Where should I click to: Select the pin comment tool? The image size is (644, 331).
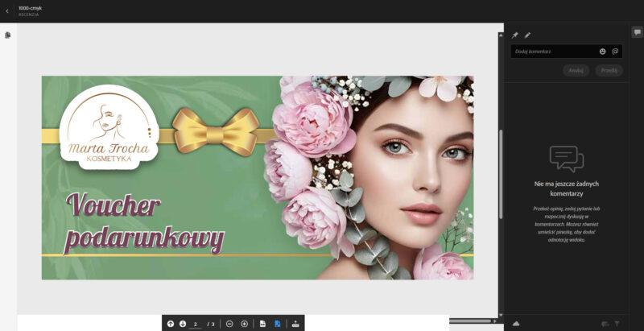pyautogui.click(x=515, y=35)
